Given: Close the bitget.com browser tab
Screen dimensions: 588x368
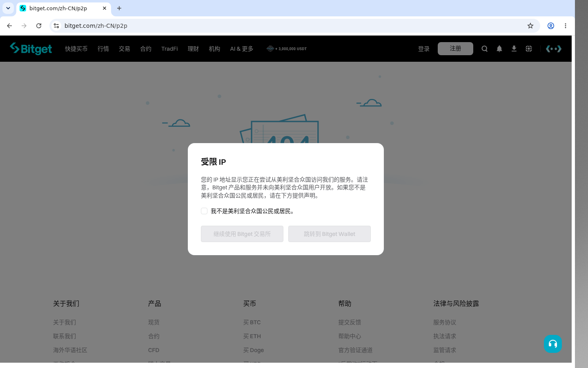Looking at the screenshot, I should (105, 8).
